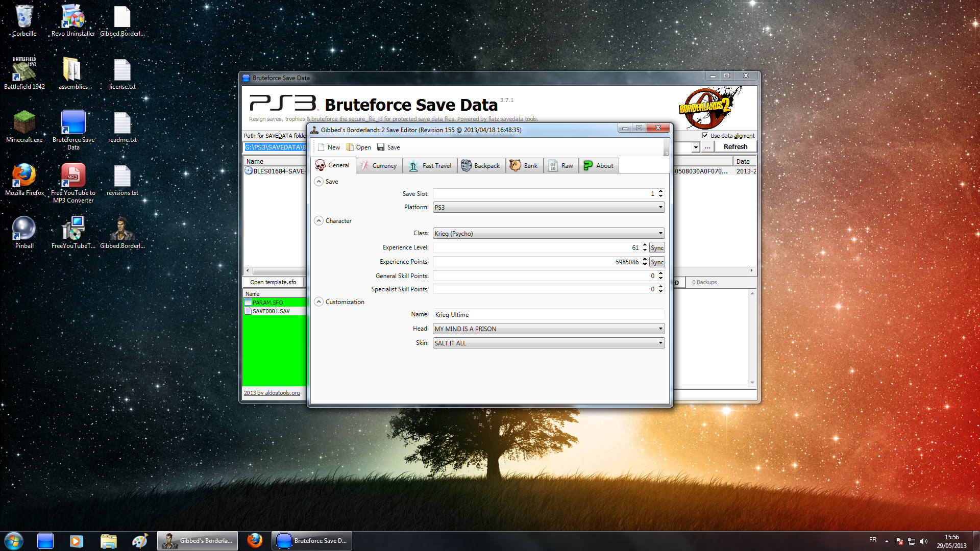
Task: Click the General Skill Points field
Action: point(545,276)
